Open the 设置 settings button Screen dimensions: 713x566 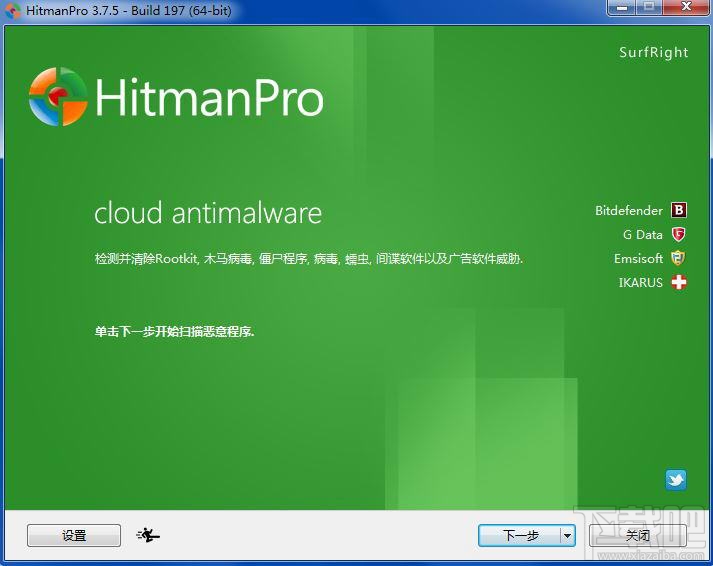pyautogui.click(x=74, y=536)
